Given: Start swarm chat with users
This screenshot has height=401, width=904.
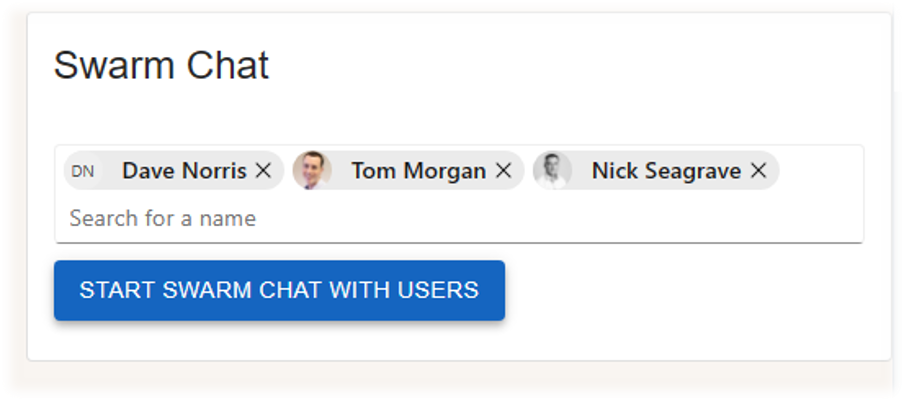Looking at the screenshot, I should point(280,290).
